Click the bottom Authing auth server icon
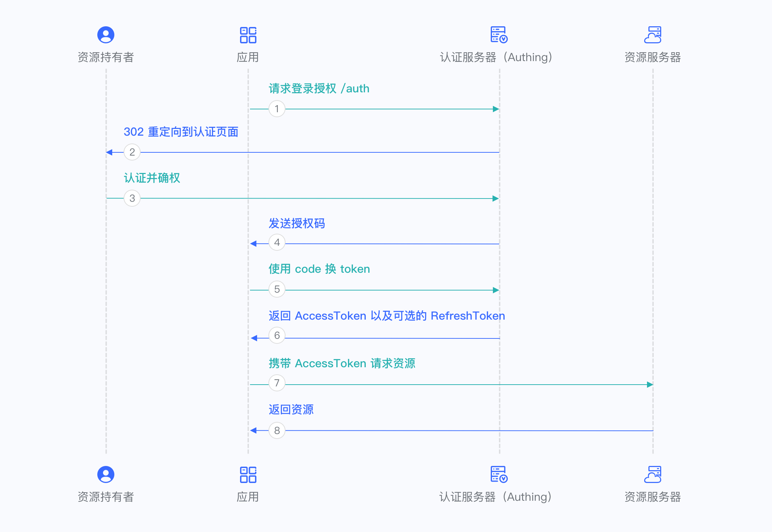772x532 pixels. [x=499, y=474]
